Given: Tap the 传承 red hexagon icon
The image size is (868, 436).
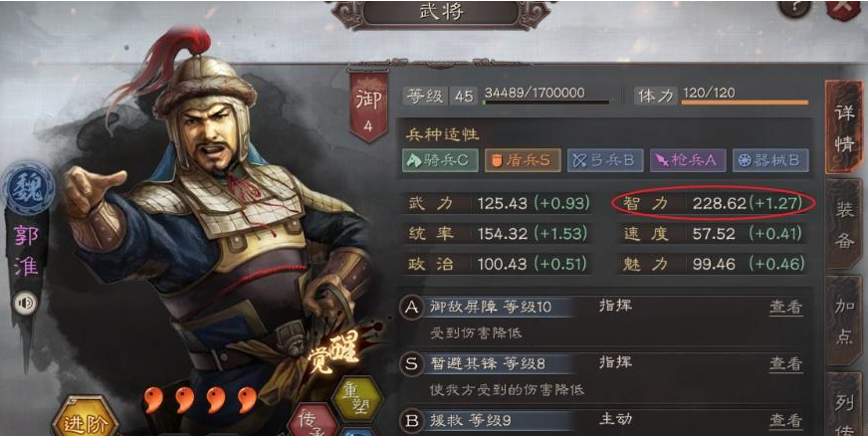Looking at the screenshot, I should [313, 420].
